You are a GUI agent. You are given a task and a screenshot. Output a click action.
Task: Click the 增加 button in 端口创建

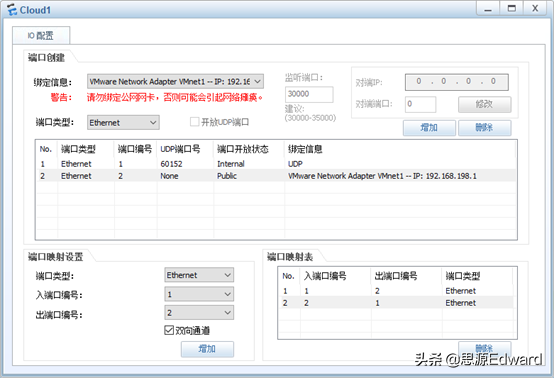point(429,128)
